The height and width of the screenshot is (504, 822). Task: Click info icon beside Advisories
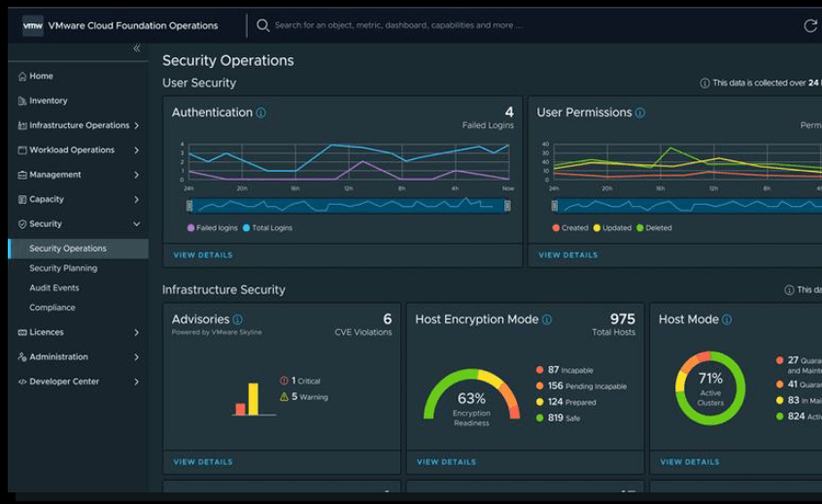(x=237, y=319)
